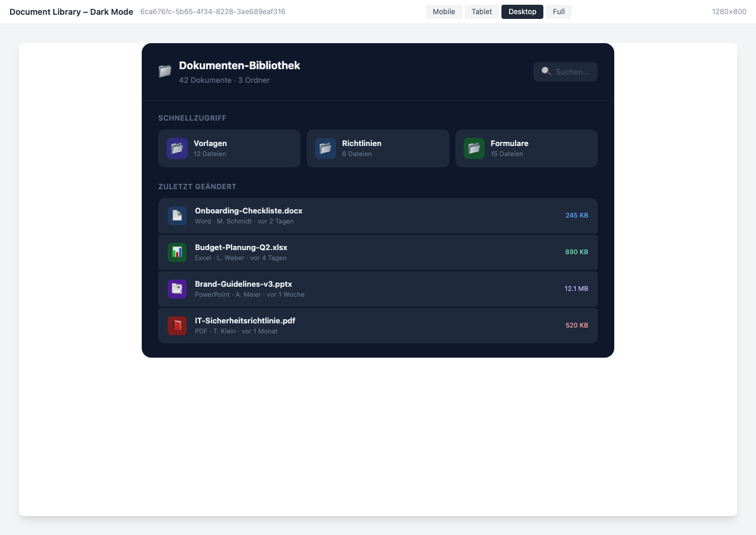This screenshot has width=756, height=535.
Task: Click the magnifier icon in the search box
Action: [546, 72]
